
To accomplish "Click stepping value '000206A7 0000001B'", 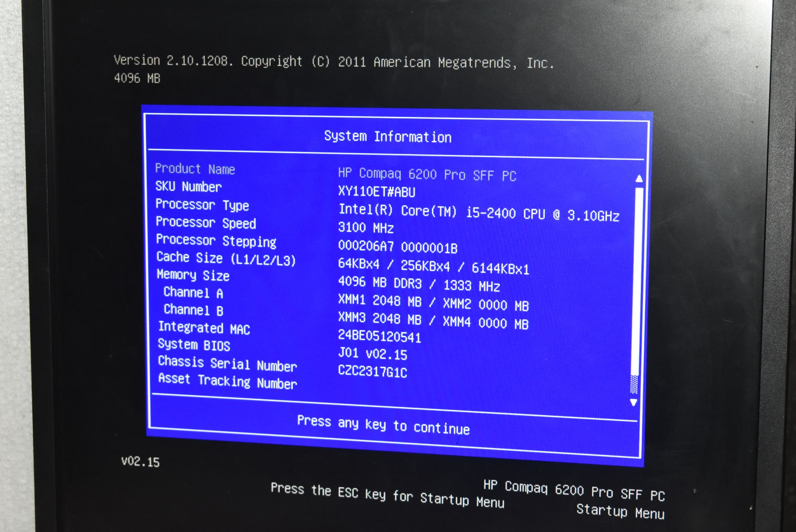I will [x=398, y=247].
